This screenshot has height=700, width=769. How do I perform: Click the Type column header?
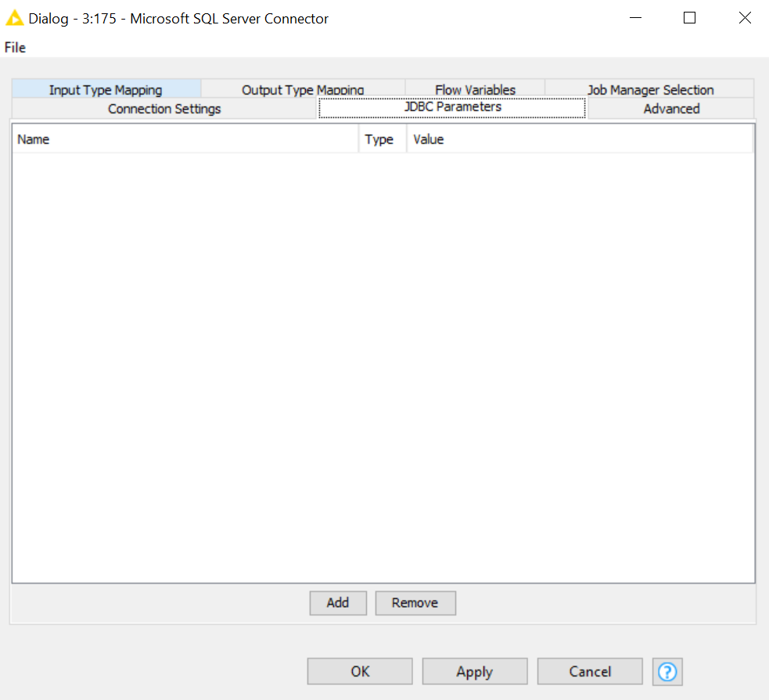(383, 139)
